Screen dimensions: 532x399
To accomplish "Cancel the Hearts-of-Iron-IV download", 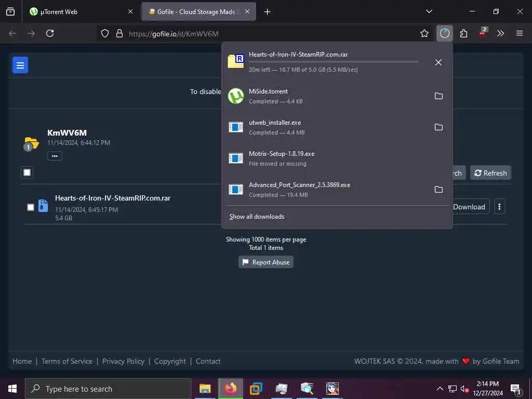I will pyautogui.click(x=438, y=62).
